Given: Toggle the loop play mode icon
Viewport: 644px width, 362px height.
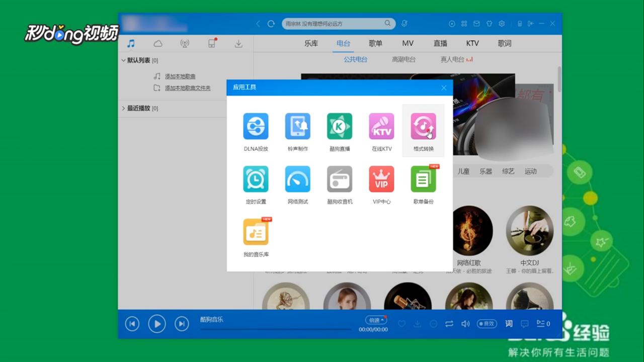Looking at the screenshot, I should (449, 324).
